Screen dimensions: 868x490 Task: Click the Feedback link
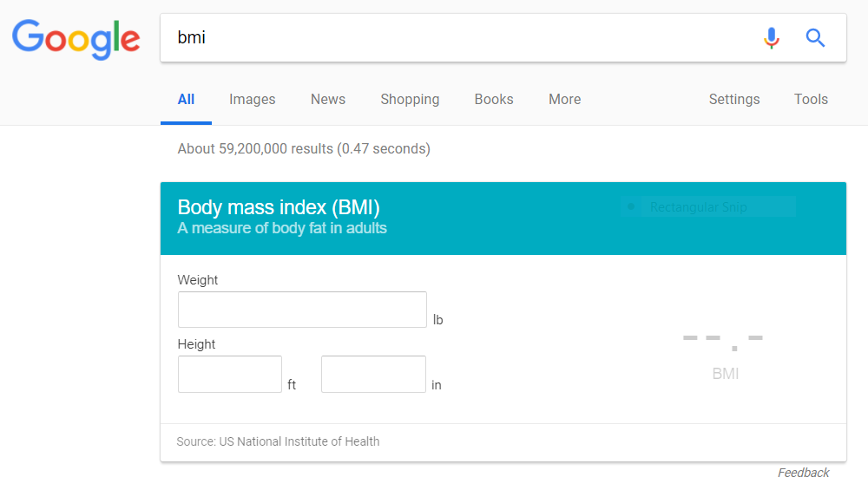(803, 473)
